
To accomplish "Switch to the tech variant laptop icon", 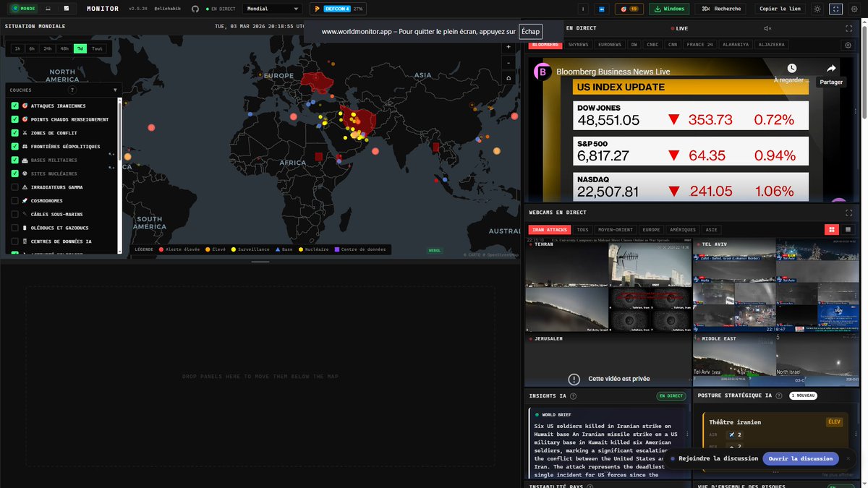I will point(48,9).
